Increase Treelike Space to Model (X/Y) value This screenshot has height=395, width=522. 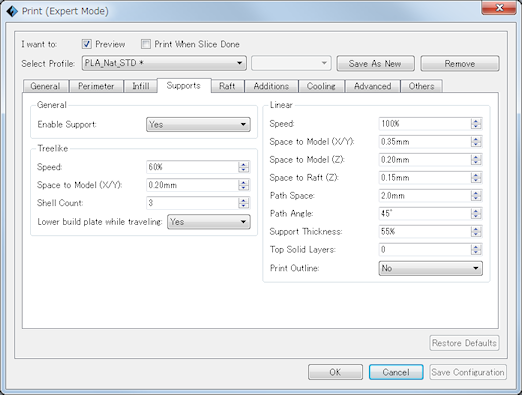[244, 182]
